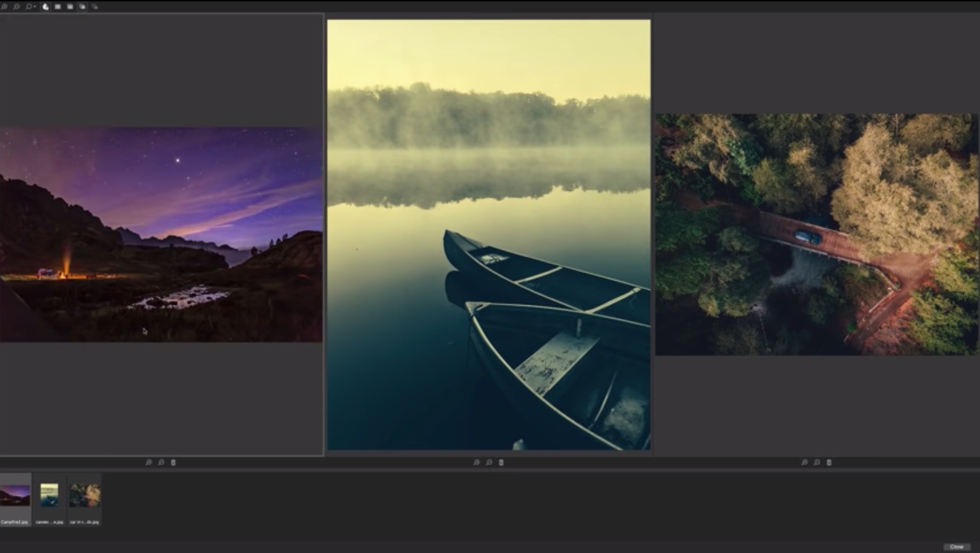Click the Campfire filename label under the first thumbnail

coord(14,522)
